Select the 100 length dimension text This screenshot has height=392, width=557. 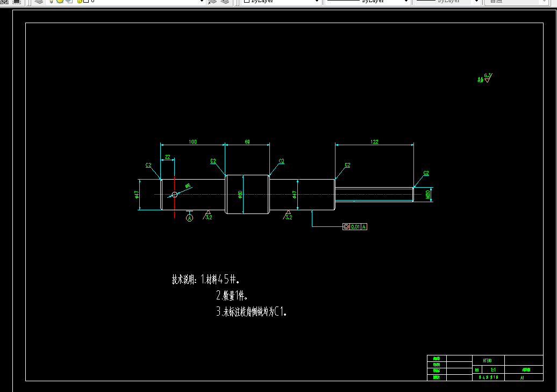(192, 141)
